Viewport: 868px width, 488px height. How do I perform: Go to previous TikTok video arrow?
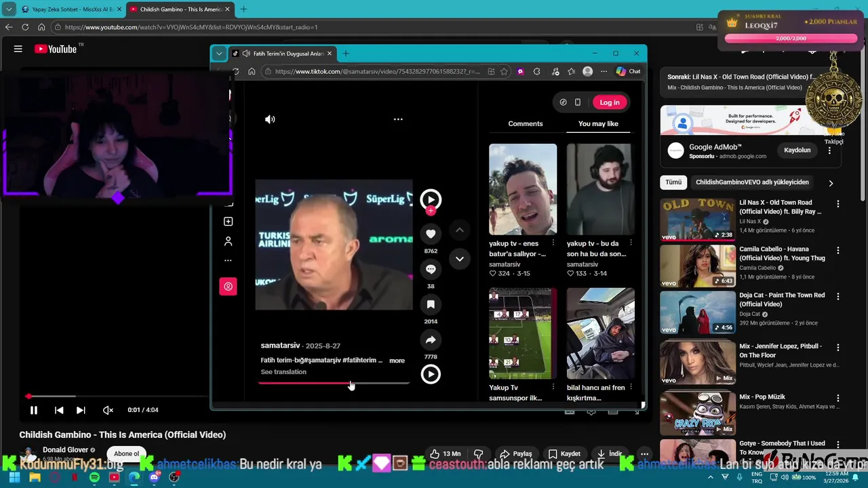(459, 230)
